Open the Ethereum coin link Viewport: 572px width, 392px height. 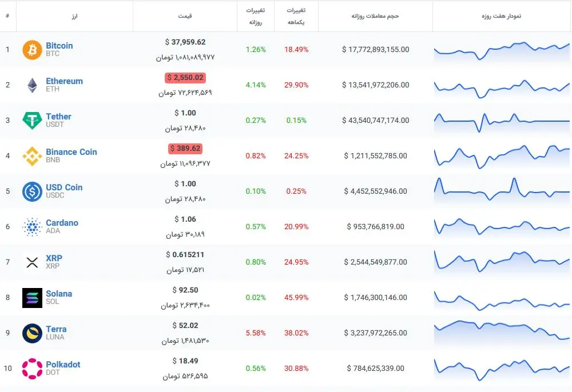(64, 81)
